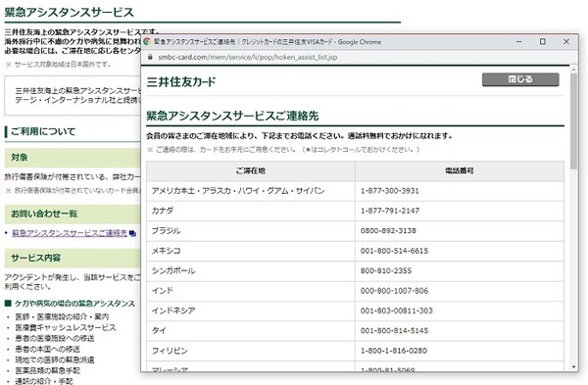
Task: Click the Chrome icon in popup title bar
Action: click(147, 41)
